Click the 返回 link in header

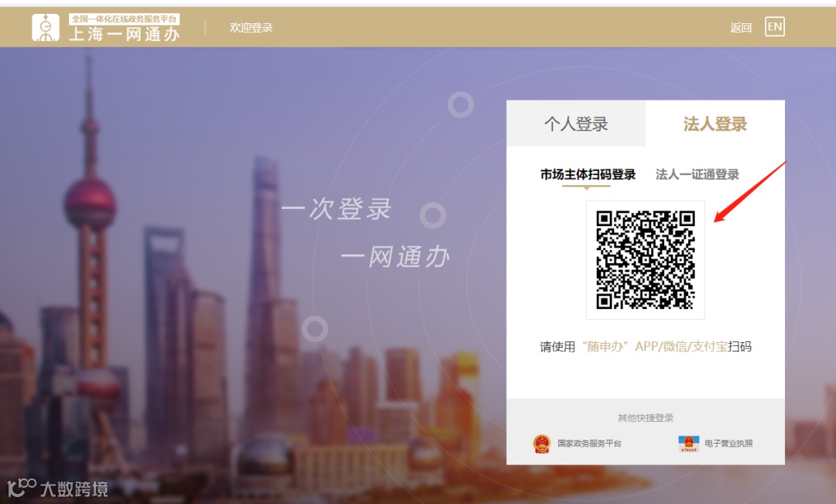click(741, 28)
